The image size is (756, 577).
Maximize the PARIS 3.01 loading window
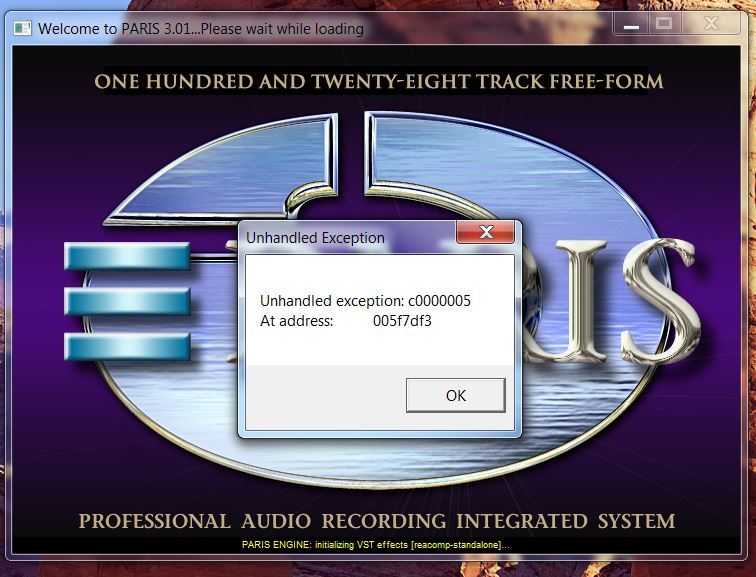pyautogui.click(x=664, y=24)
